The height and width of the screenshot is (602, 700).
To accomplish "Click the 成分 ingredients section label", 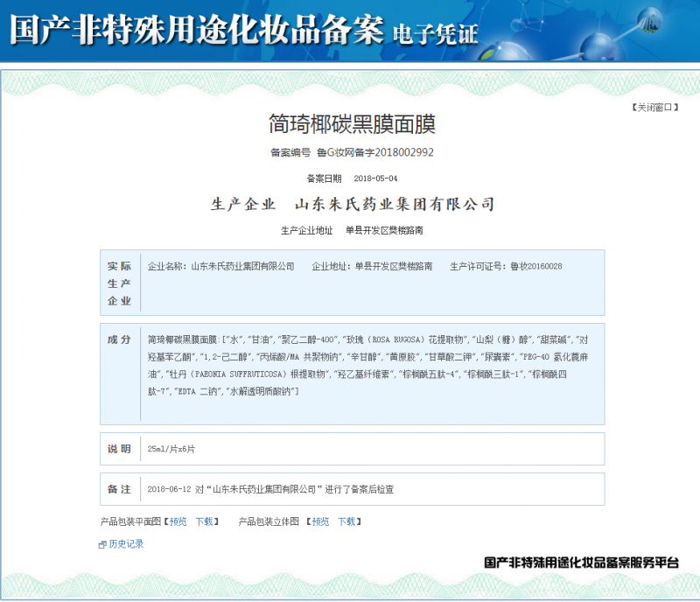I will coord(119,339).
